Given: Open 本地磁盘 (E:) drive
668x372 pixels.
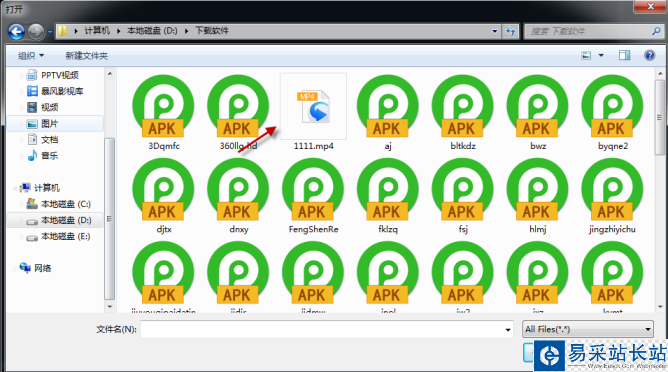Looking at the screenshot, I should click(x=66, y=236).
